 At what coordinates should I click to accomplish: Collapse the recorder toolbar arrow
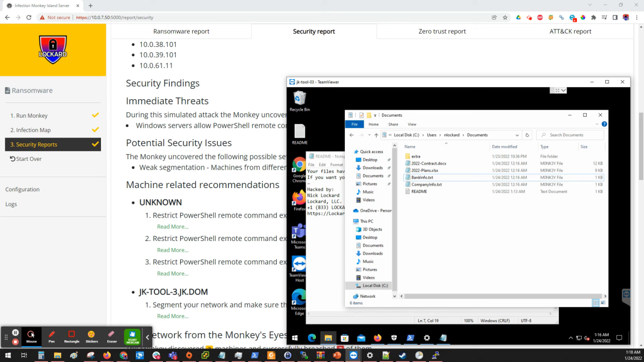tap(147, 337)
